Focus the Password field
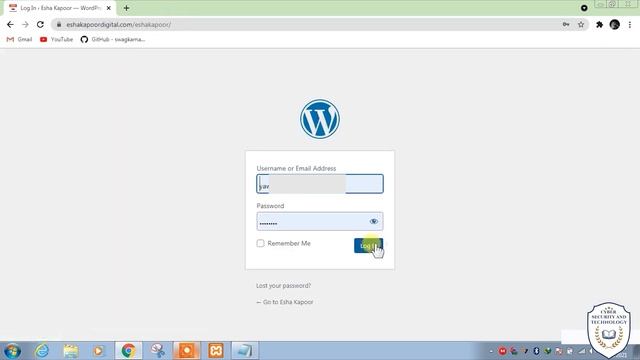The height and width of the screenshot is (360, 640). tap(320, 221)
